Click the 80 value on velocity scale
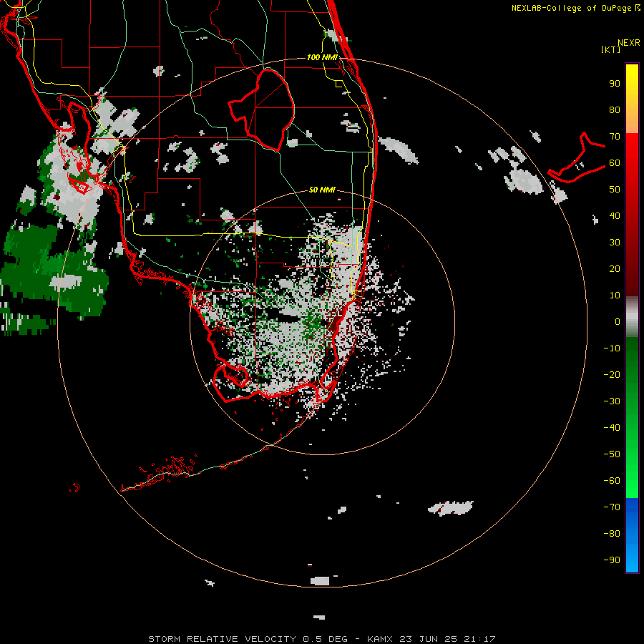Viewport: 644px width, 644px height. 615,110
